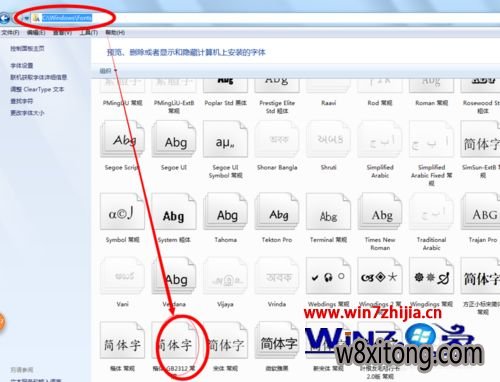Image resolution: width=500 pixels, height=382 pixels.
Task: Open the address bar history dropdown arrow
Action: 26,18
